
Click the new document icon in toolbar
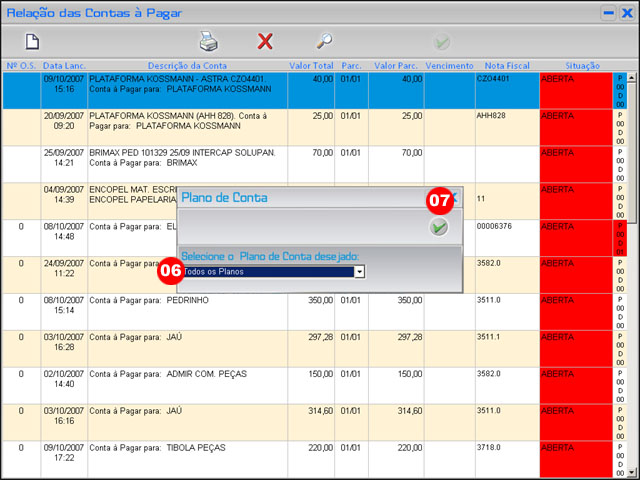pos(32,42)
